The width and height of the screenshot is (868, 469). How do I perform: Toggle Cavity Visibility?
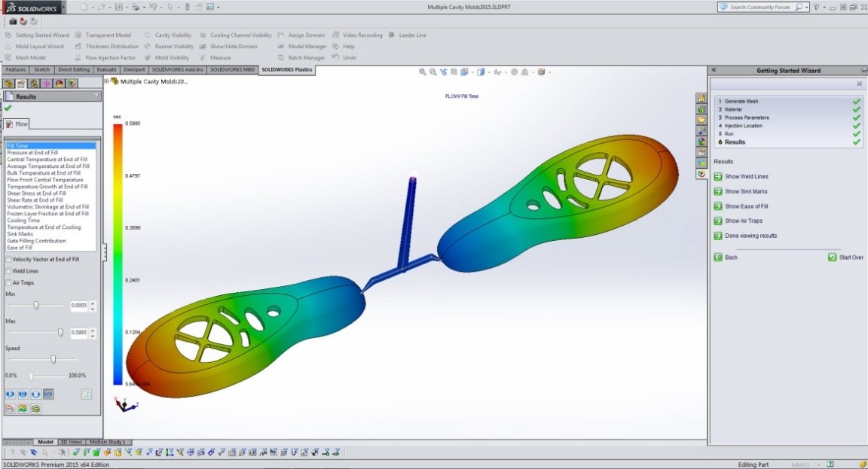pos(168,35)
